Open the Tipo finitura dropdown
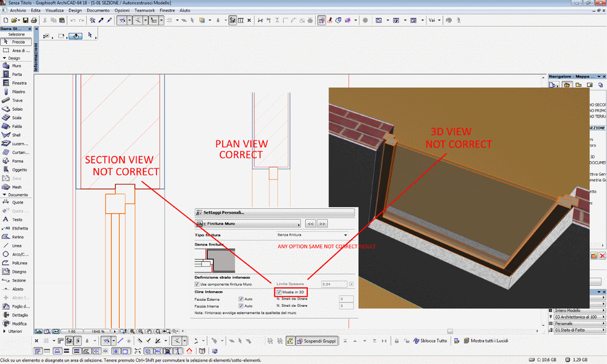Screen dimensions: 607x364 (312, 235)
